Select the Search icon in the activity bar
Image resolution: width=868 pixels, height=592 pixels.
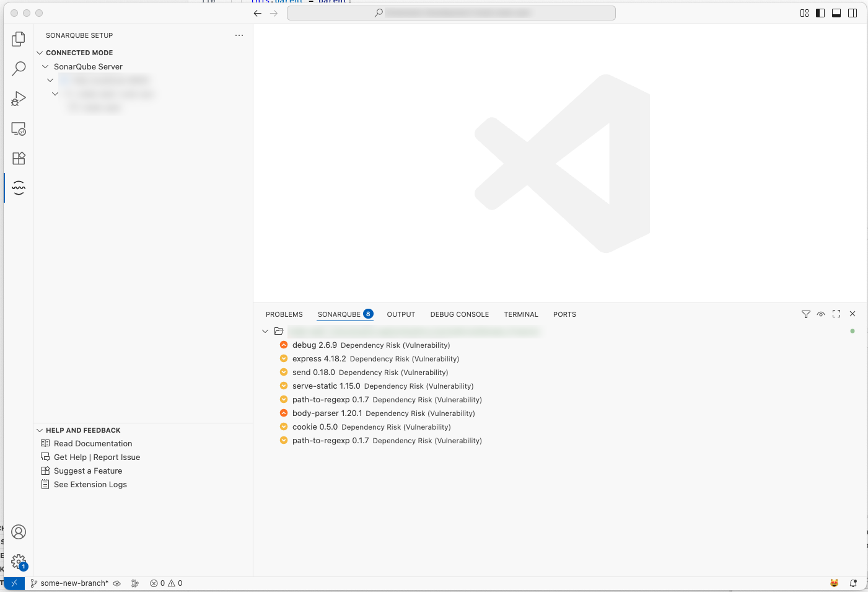coord(18,68)
